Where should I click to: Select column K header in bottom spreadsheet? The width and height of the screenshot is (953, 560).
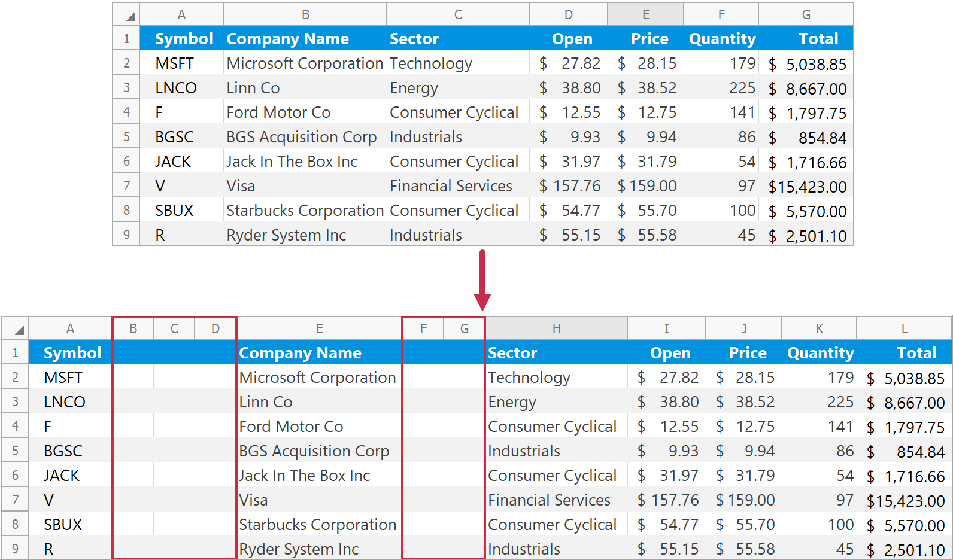[819, 328]
